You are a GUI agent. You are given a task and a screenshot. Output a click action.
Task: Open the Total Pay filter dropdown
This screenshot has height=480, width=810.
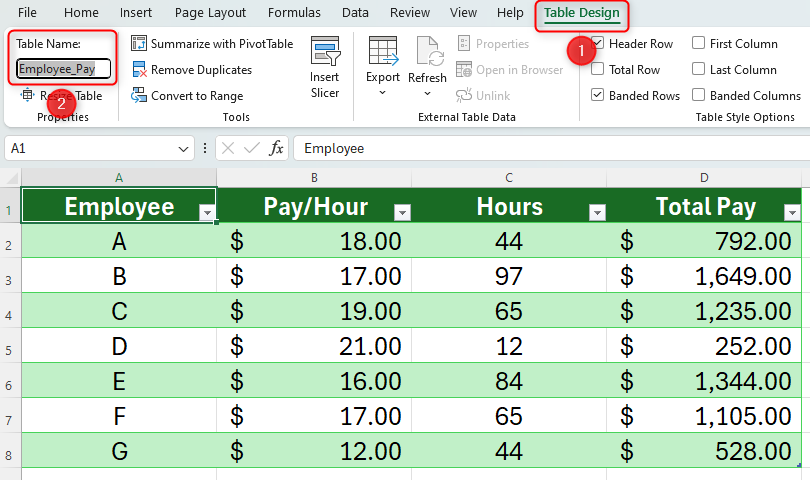click(x=792, y=212)
